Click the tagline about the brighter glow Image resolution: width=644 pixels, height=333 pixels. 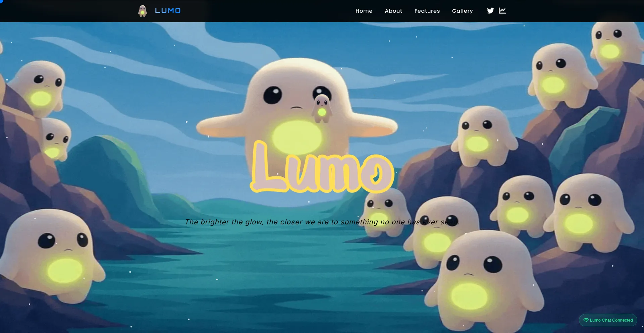322,222
